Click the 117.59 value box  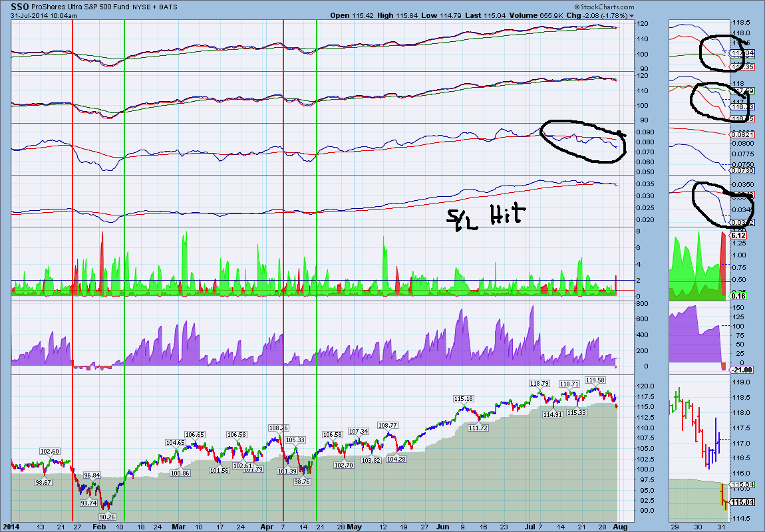coord(742,90)
